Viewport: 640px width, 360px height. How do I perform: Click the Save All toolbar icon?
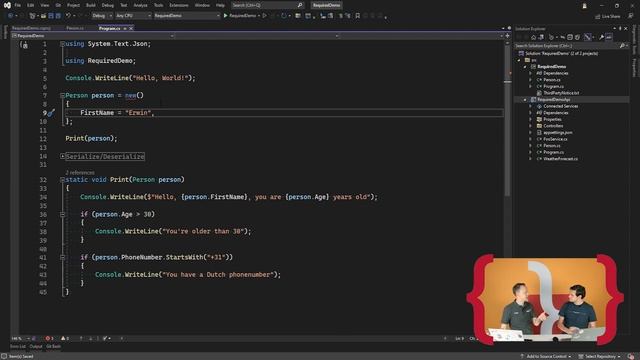coord(58,16)
